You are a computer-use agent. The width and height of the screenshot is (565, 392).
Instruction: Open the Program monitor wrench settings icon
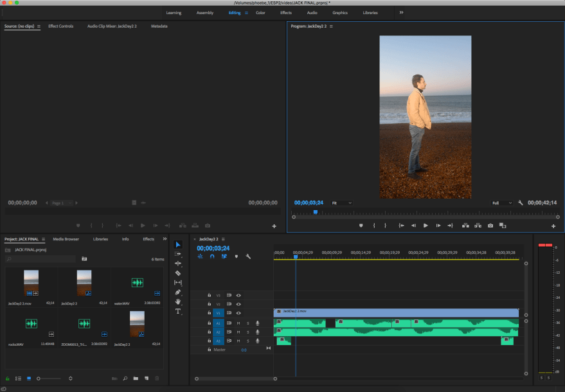point(521,202)
